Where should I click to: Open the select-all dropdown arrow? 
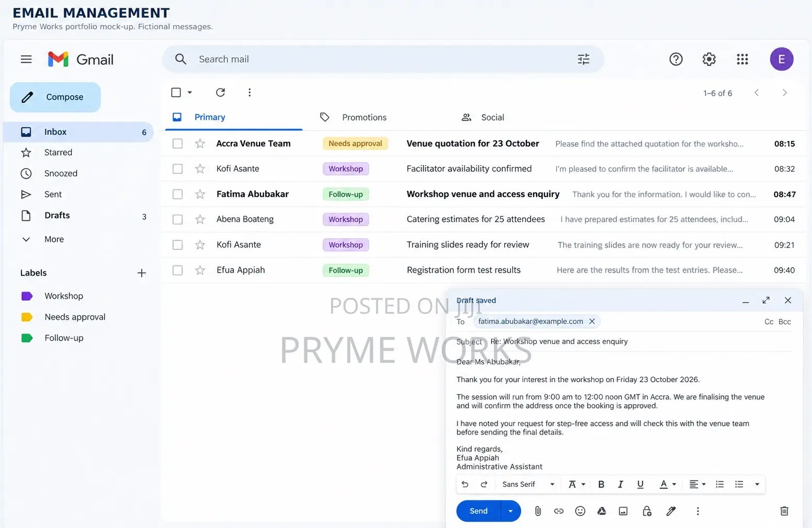190,92
